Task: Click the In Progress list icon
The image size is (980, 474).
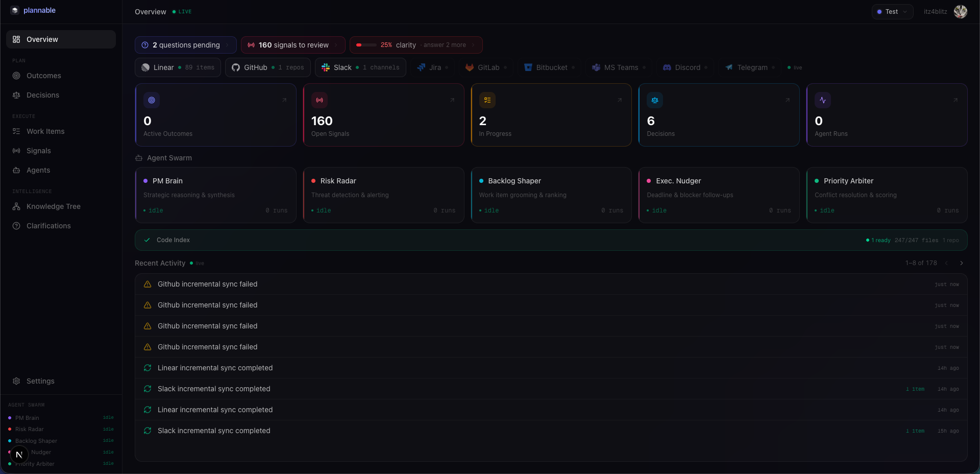Action: (x=487, y=100)
